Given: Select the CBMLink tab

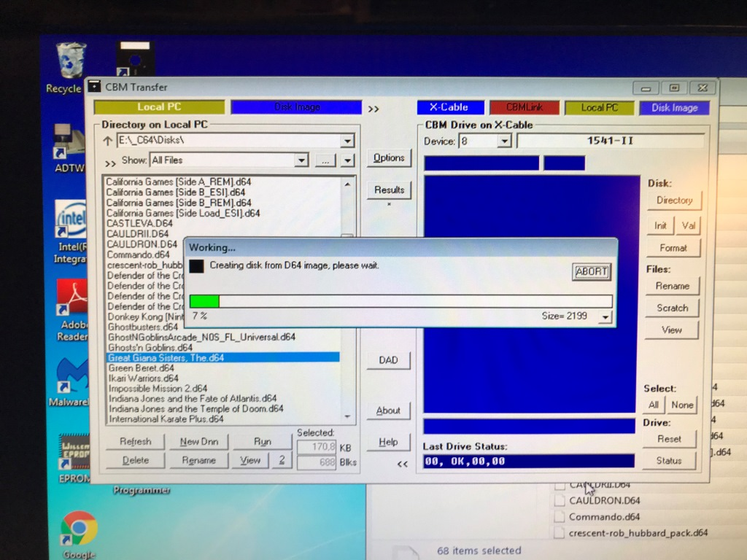Looking at the screenshot, I should (524, 107).
